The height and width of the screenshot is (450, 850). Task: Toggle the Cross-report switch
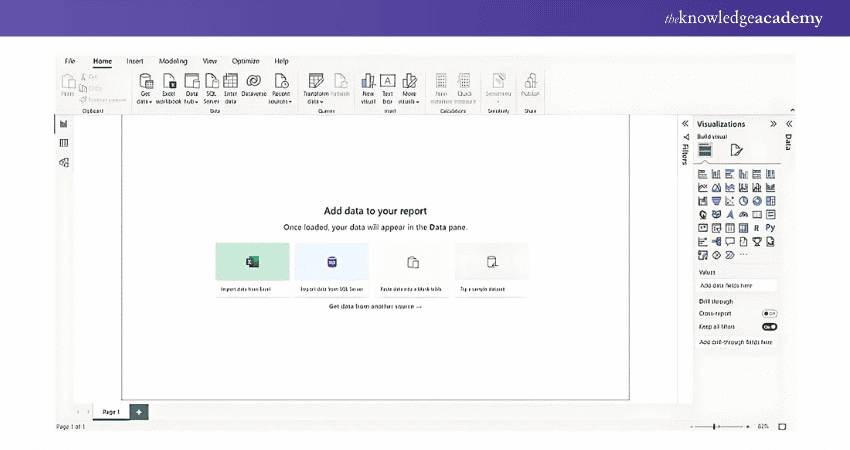(x=769, y=313)
